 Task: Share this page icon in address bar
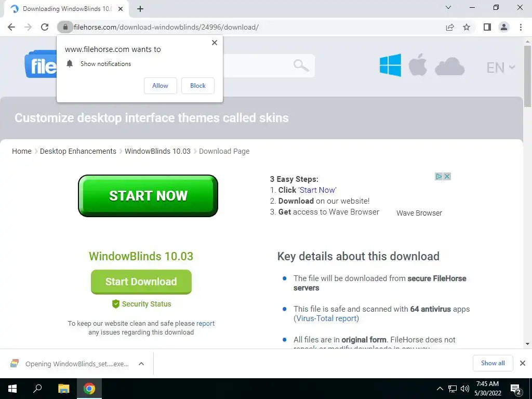450,27
